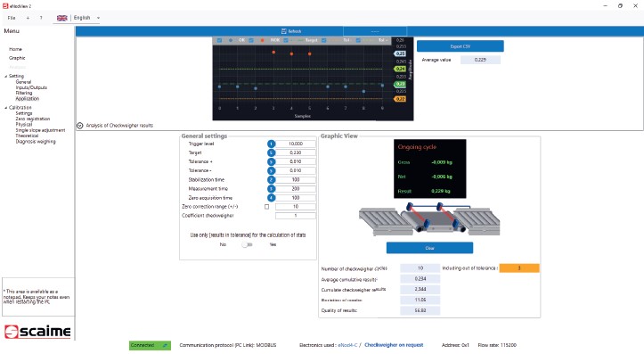Open Zero registration calibration
This screenshot has height=354, width=644.
[33, 119]
